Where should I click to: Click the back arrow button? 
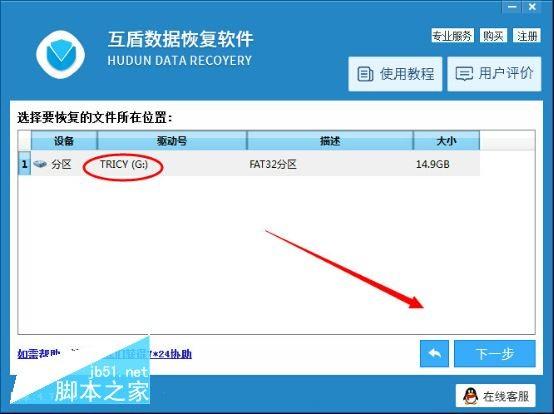434,354
